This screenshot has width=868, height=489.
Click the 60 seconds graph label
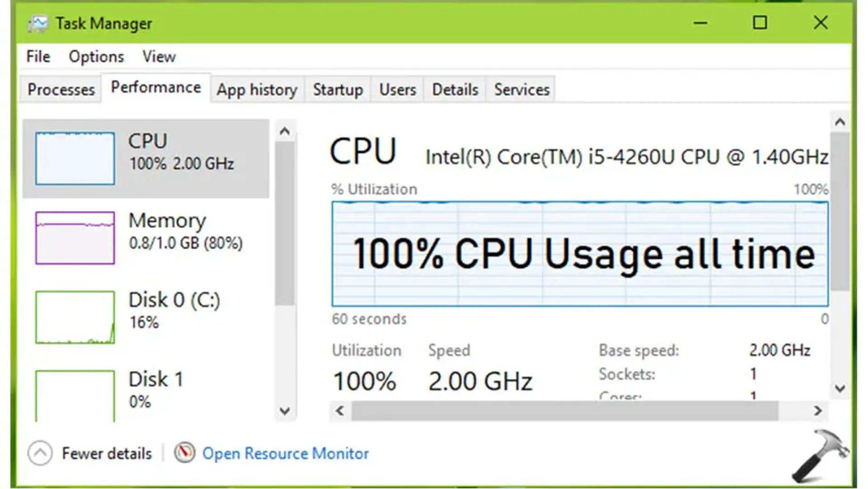point(369,319)
